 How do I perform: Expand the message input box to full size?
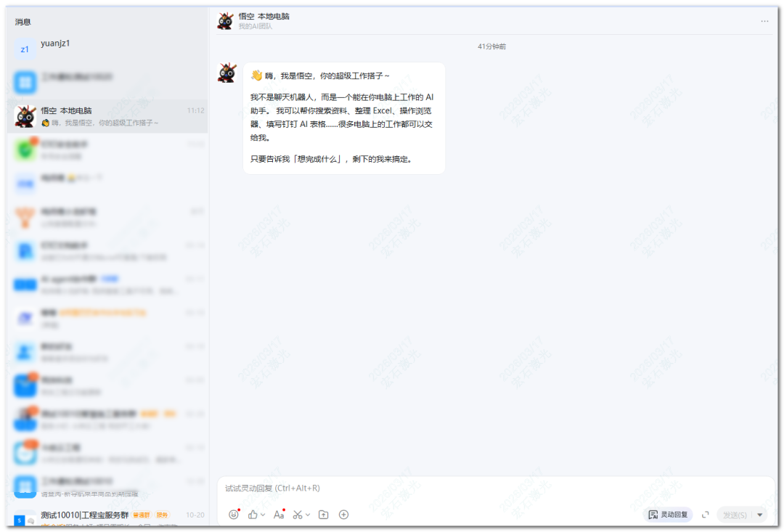[x=706, y=515]
